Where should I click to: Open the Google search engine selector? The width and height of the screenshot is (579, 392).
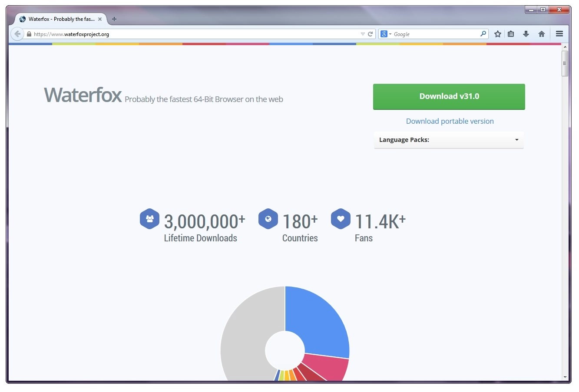point(386,34)
